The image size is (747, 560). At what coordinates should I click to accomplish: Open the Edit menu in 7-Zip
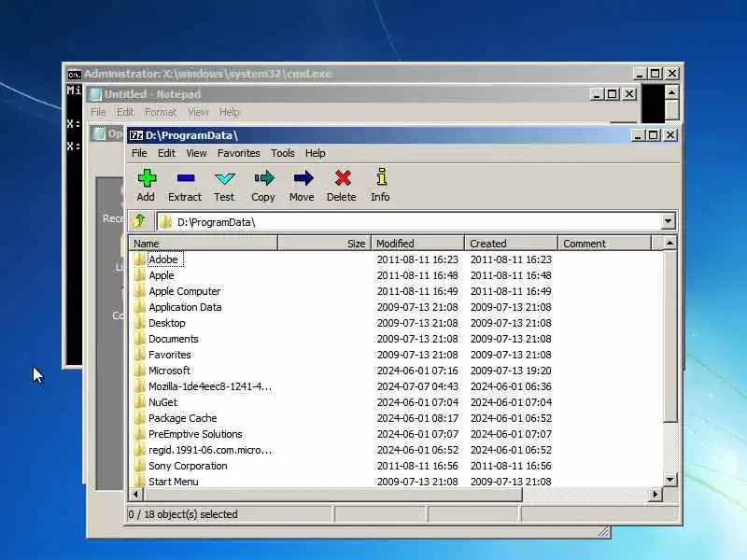166,153
